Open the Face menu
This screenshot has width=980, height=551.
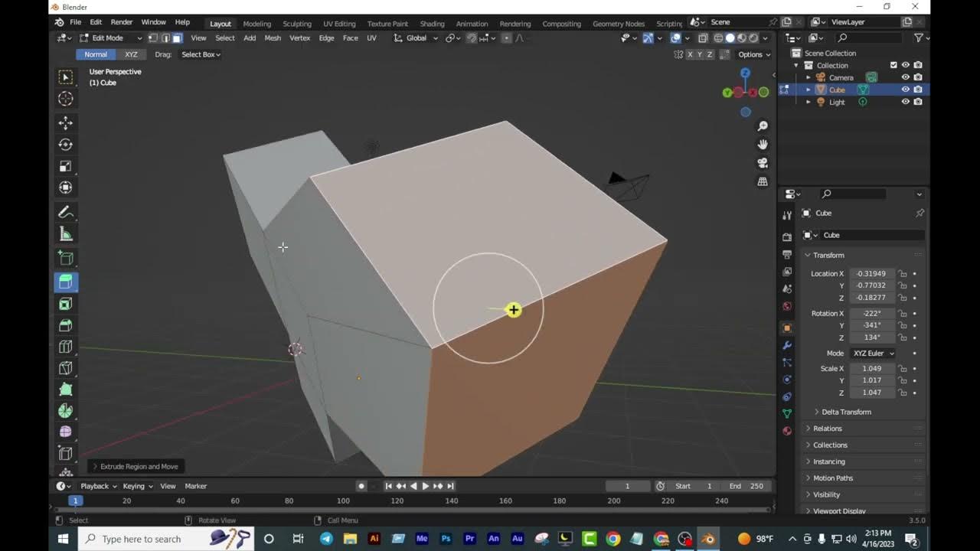point(350,37)
